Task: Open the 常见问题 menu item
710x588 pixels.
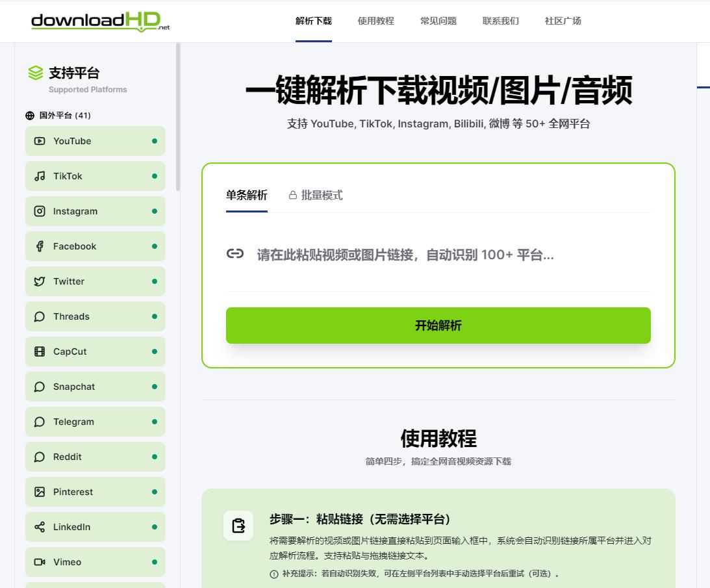Action: tap(438, 21)
